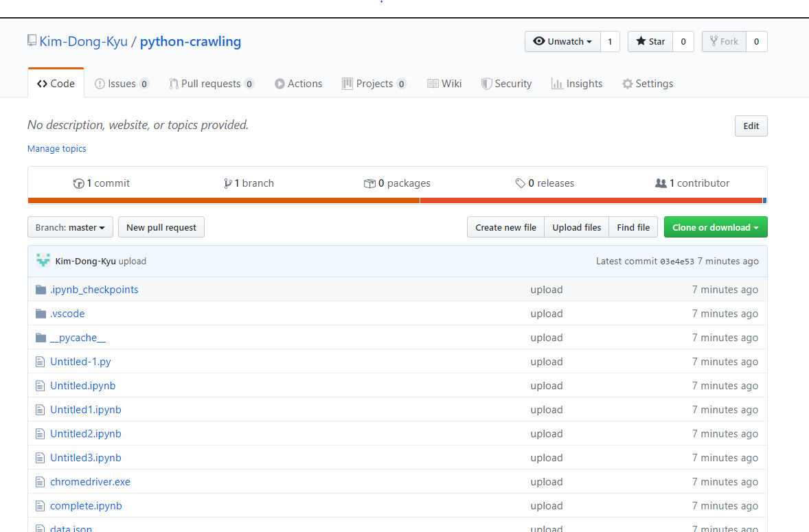Click the orange language bar segment
The width and height of the screenshot is (809, 532).
[x=224, y=200]
